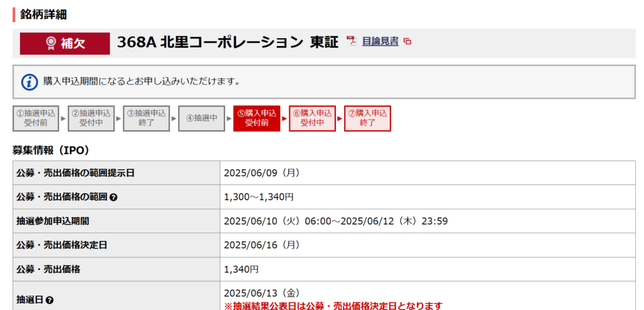
Task: Open the 目論見書 prospectus link
Action: [x=380, y=41]
